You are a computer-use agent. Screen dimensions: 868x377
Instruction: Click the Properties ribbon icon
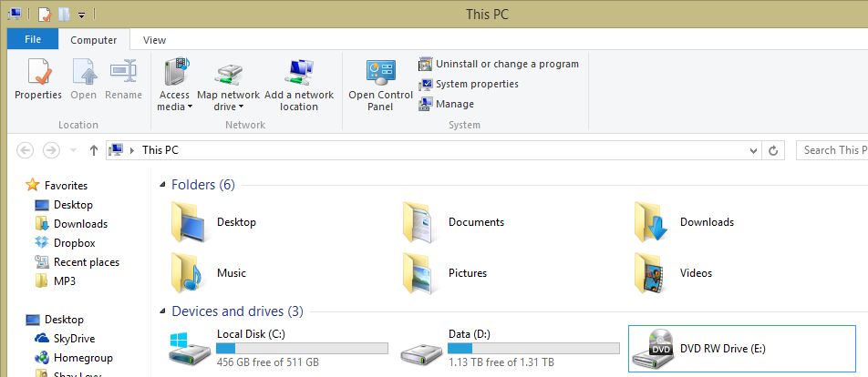(37, 73)
